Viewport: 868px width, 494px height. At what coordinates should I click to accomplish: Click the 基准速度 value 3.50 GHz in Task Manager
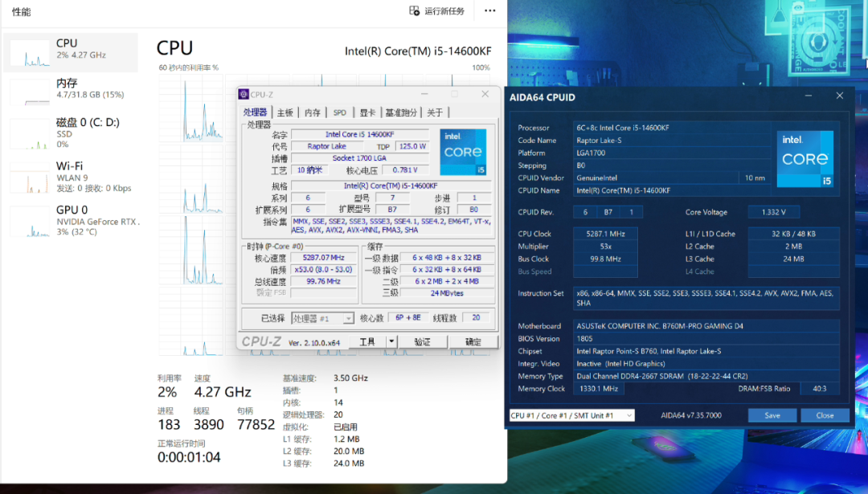[x=350, y=378]
